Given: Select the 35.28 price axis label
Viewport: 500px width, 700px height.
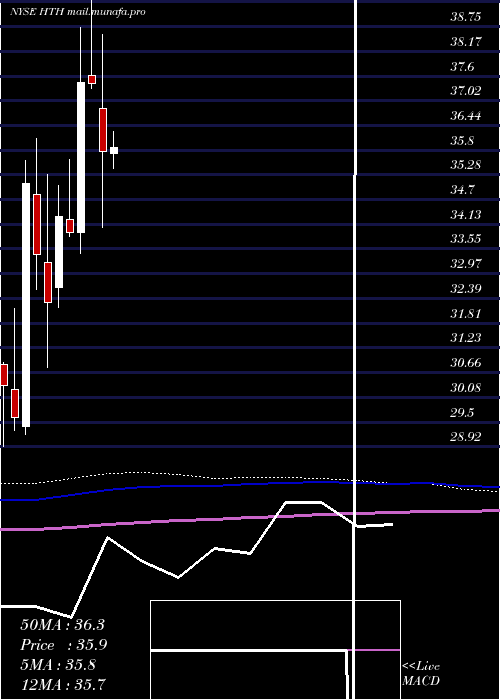Looking at the screenshot, I should tap(466, 165).
